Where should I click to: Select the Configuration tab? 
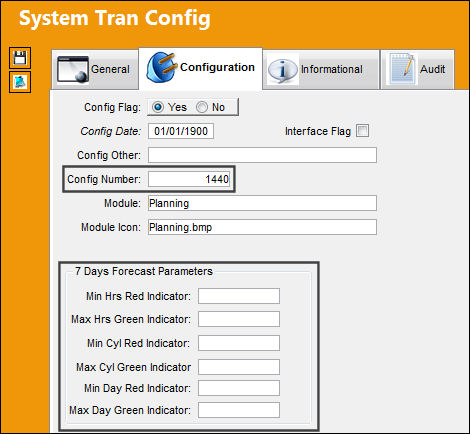201,68
